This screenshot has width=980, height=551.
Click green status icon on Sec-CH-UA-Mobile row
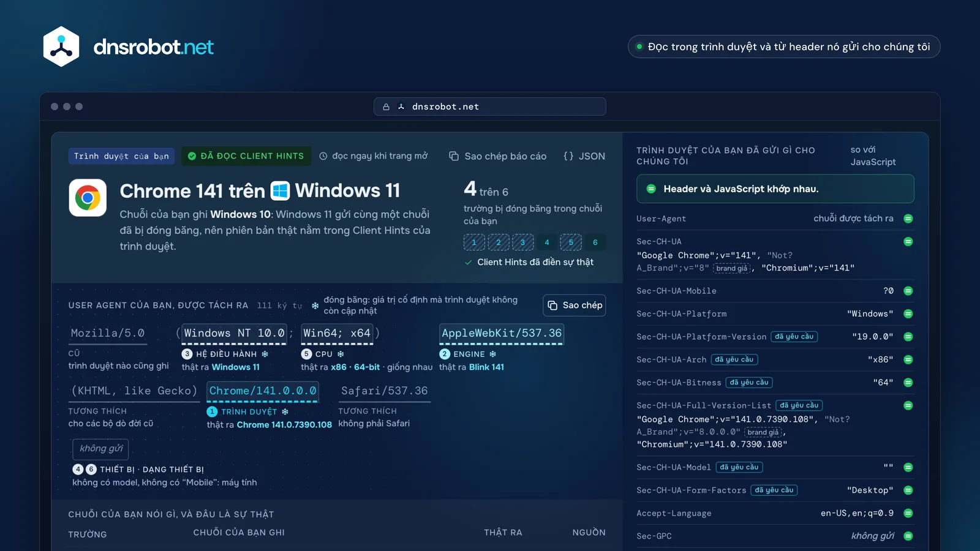pos(908,291)
